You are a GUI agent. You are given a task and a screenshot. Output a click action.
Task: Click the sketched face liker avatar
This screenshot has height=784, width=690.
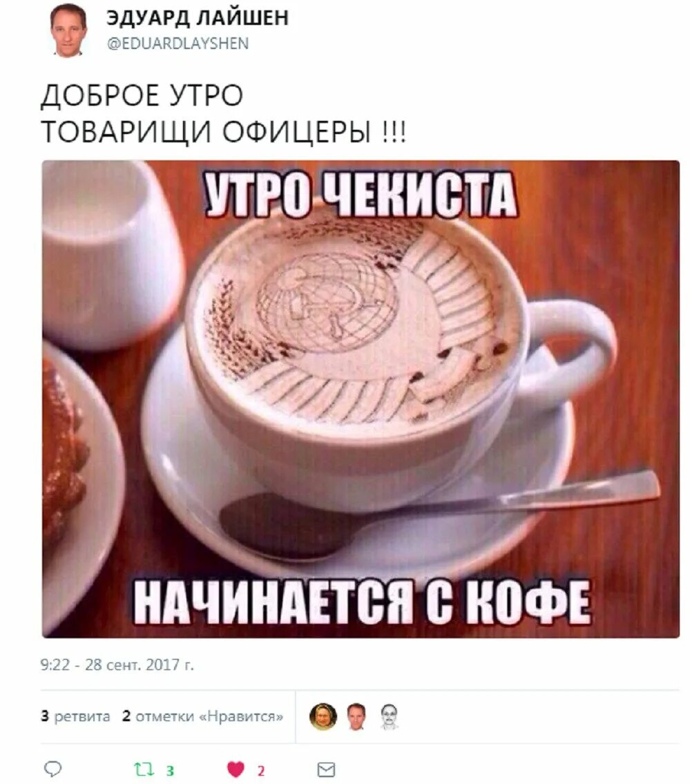(x=389, y=716)
